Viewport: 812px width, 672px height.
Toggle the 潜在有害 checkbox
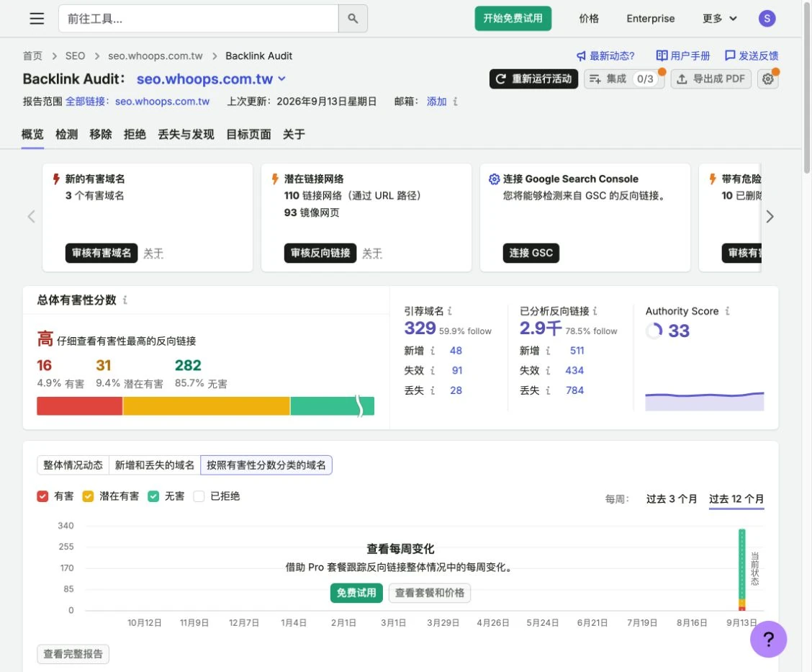click(x=88, y=496)
